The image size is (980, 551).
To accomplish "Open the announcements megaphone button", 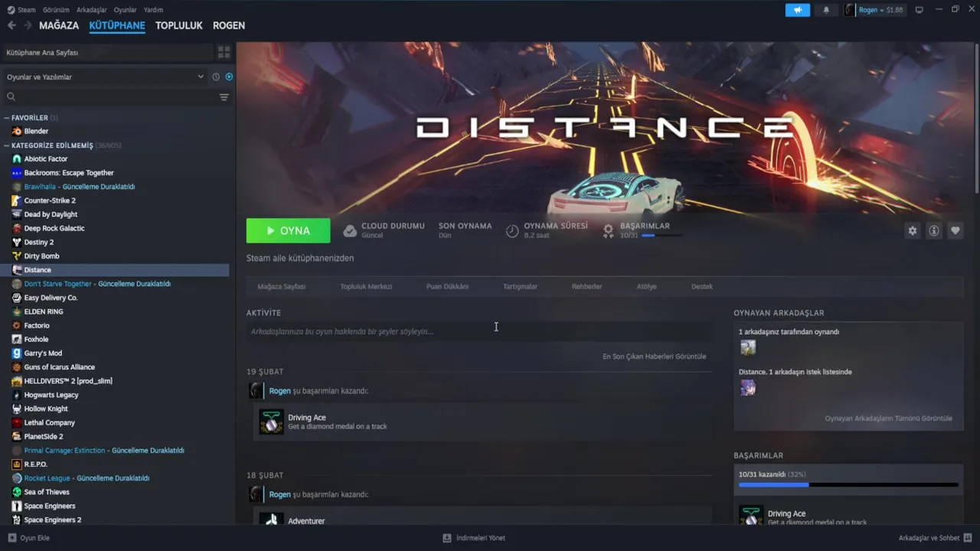I will [797, 10].
